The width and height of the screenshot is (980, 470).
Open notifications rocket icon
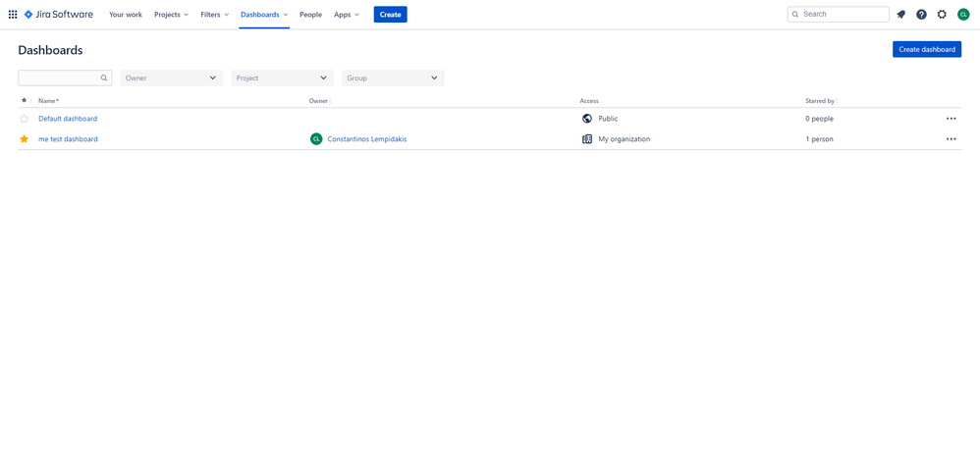point(900,15)
